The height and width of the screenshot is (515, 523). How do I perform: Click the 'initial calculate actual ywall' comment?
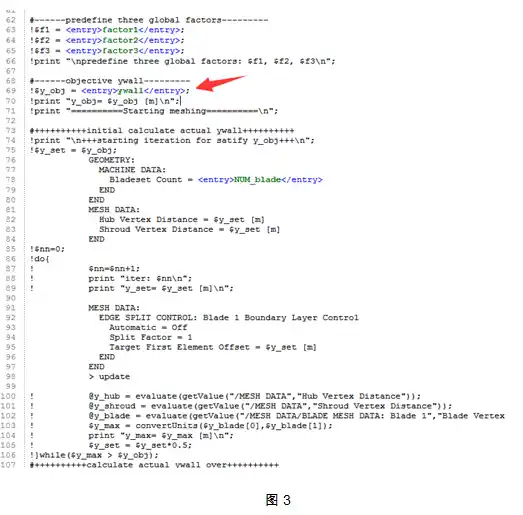(x=162, y=130)
